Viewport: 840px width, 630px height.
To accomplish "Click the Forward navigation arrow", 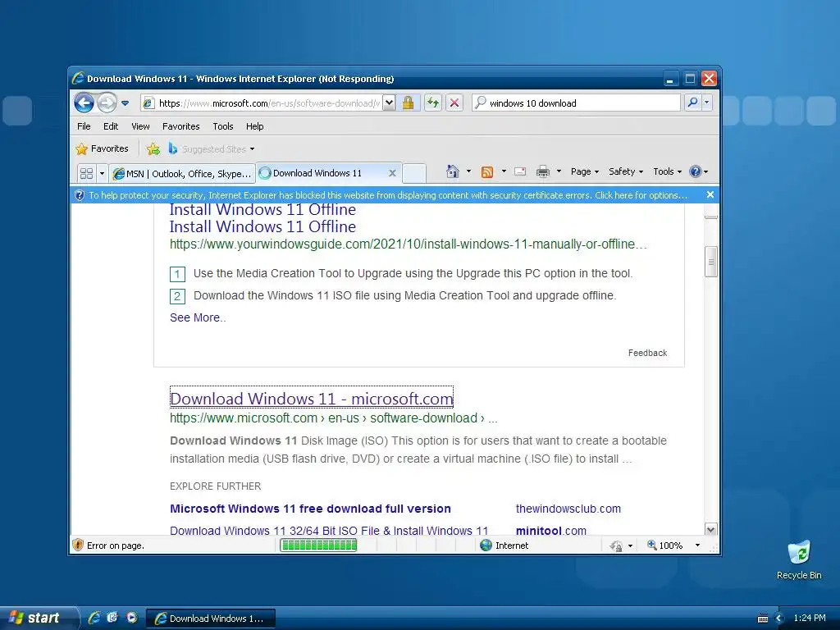I will 107,103.
